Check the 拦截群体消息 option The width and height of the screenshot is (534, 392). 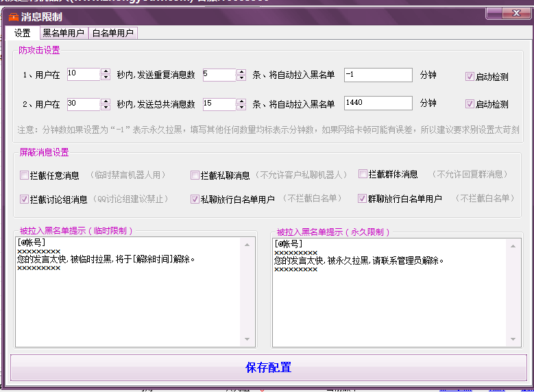click(363, 174)
